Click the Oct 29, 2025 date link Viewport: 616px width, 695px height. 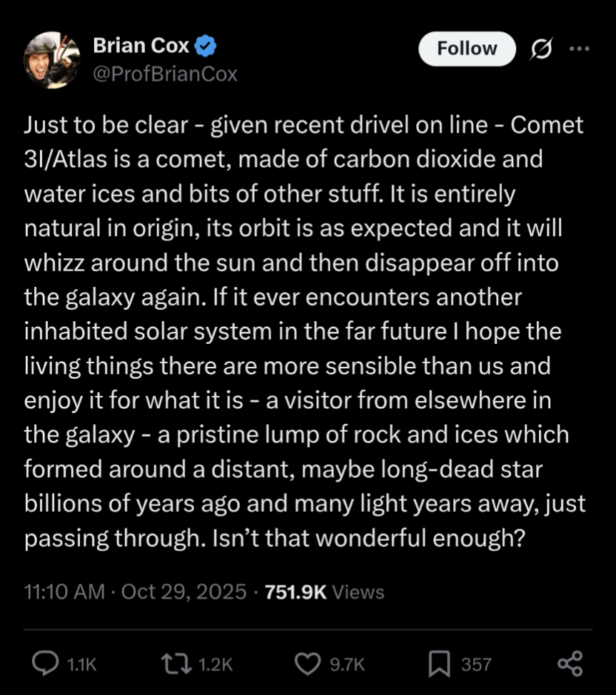[x=185, y=592]
